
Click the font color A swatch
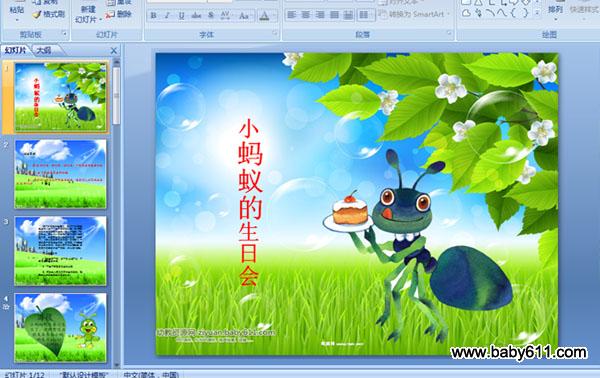[x=264, y=16]
